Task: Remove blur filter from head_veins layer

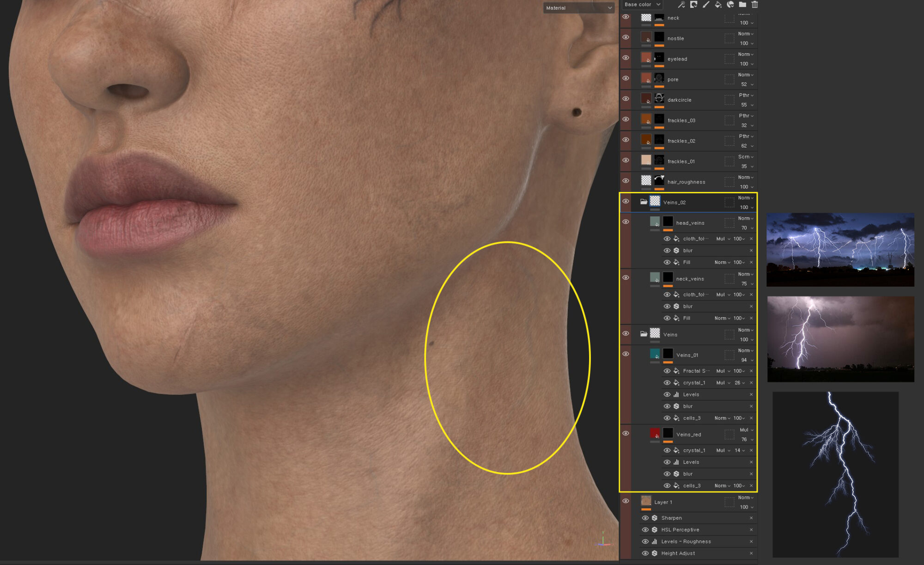Action: coord(751,251)
